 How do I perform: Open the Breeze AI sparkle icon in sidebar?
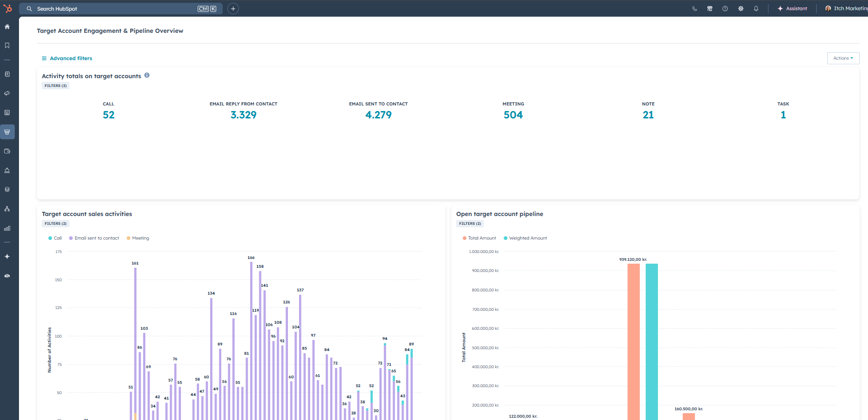click(7, 256)
